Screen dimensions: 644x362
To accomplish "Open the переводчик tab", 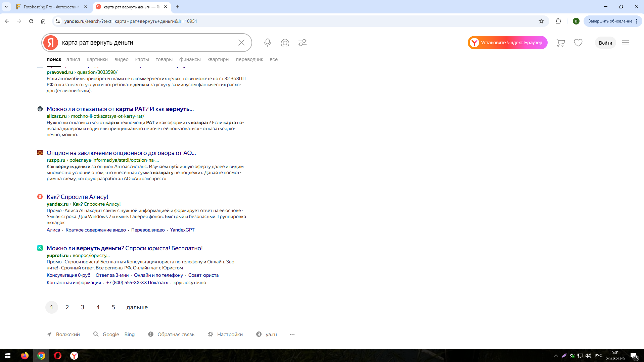I will (x=249, y=59).
